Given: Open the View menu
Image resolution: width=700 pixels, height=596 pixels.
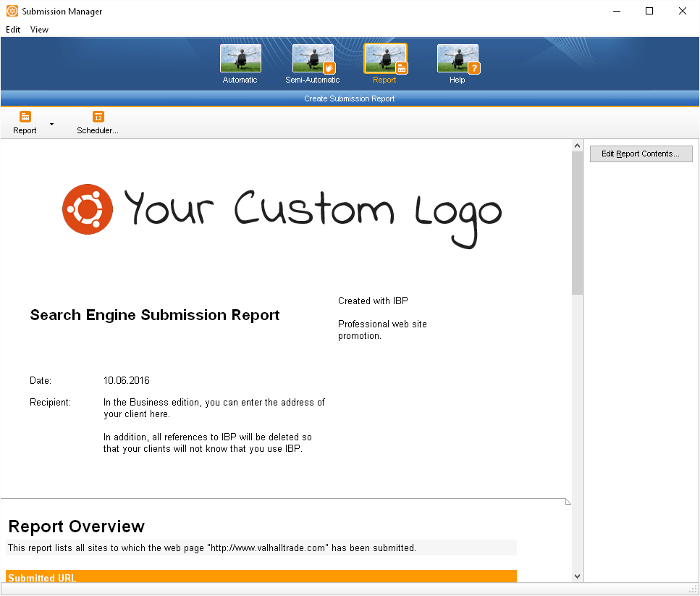Looking at the screenshot, I should coord(39,30).
